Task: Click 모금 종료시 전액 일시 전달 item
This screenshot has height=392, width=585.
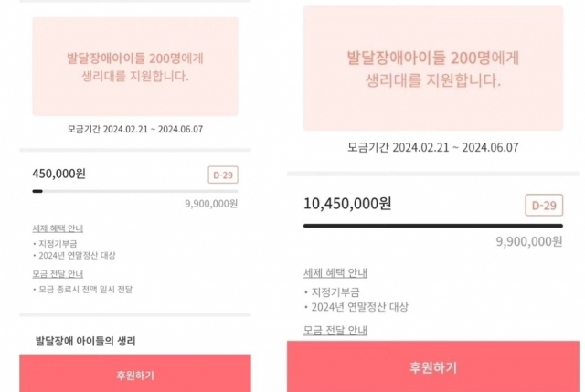Action: tap(85, 290)
